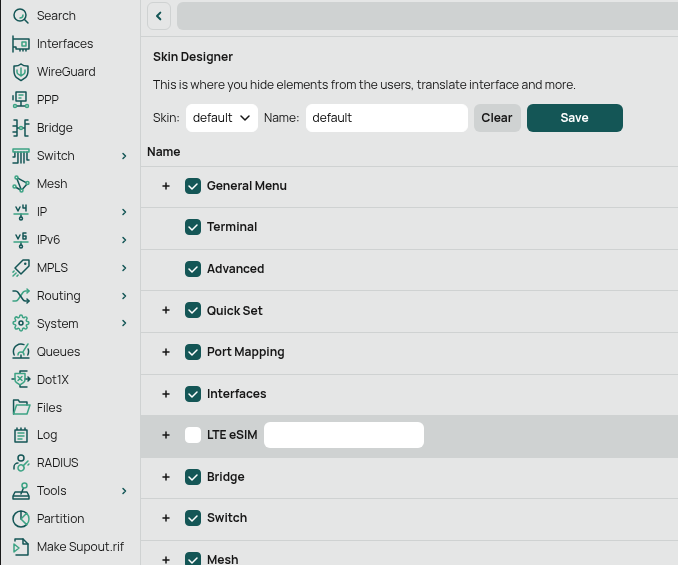The image size is (678, 565).
Task: Uncheck the Terminal checkbox
Action: point(194,227)
